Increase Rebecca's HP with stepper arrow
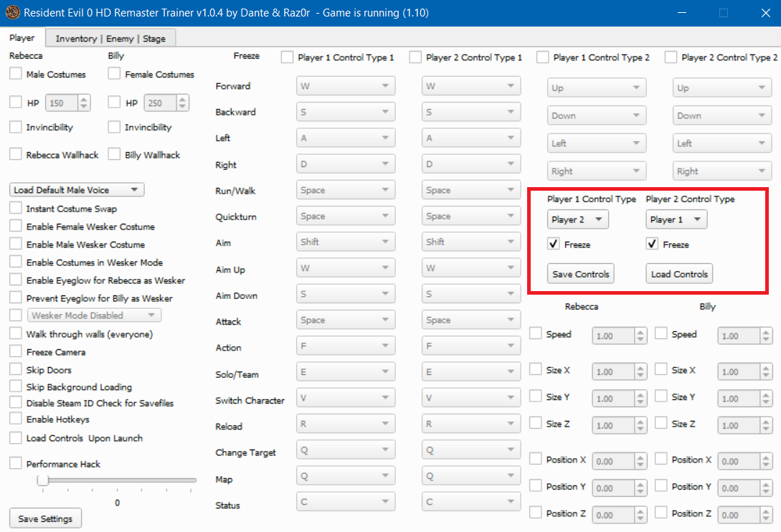This screenshot has width=781, height=532. pyautogui.click(x=84, y=99)
